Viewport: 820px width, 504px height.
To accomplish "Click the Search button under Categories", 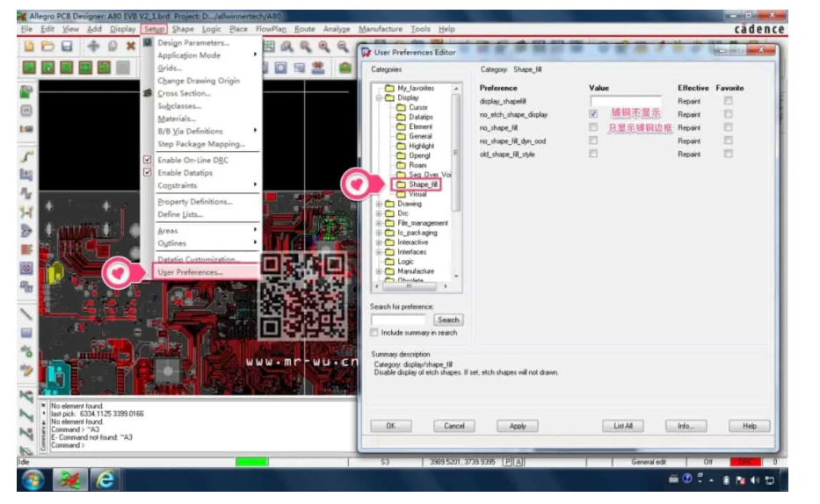I will coord(448,320).
